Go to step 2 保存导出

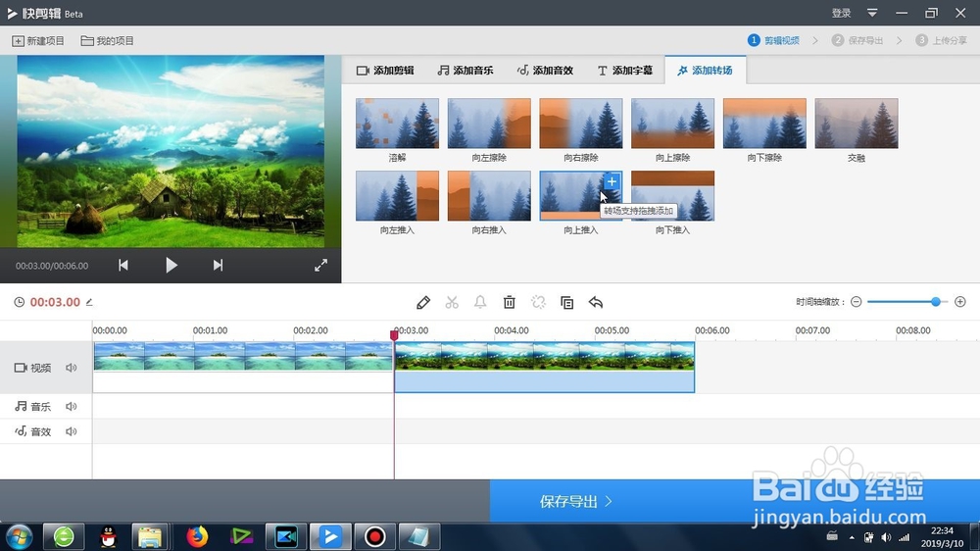(x=857, y=40)
